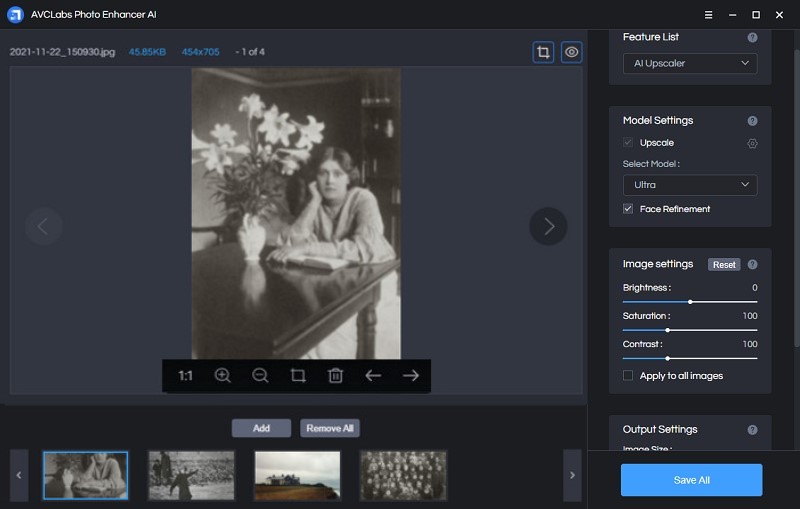
Task: Enable Apply to all images checkbox
Action: (x=628, y=375)
